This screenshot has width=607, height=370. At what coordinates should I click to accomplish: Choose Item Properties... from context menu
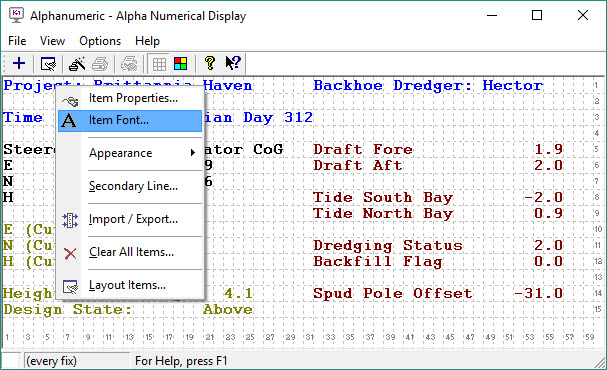[130, 98]
